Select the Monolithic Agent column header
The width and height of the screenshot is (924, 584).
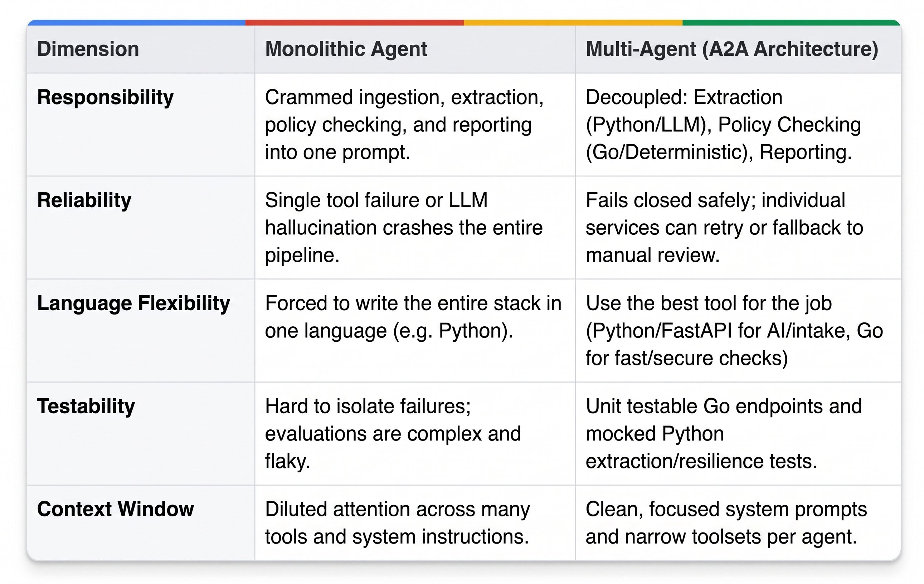[346, 49]
